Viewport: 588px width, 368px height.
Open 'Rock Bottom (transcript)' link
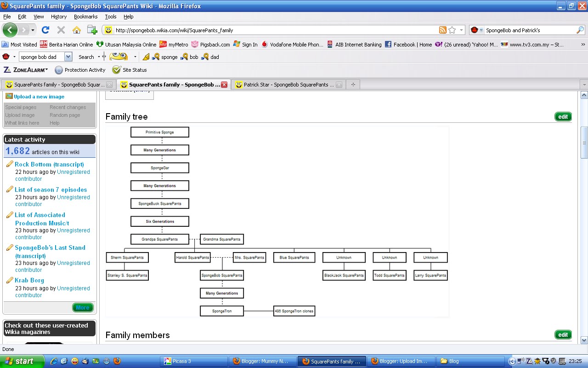pos(49,164)
